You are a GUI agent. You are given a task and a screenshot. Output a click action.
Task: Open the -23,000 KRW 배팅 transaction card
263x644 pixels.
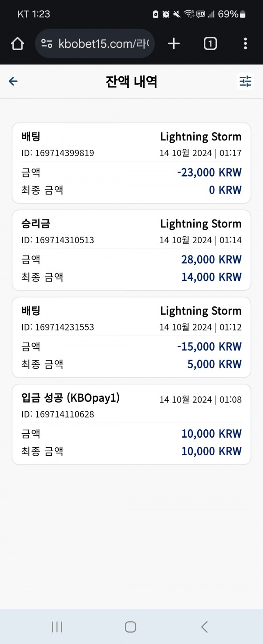point(131,163)
